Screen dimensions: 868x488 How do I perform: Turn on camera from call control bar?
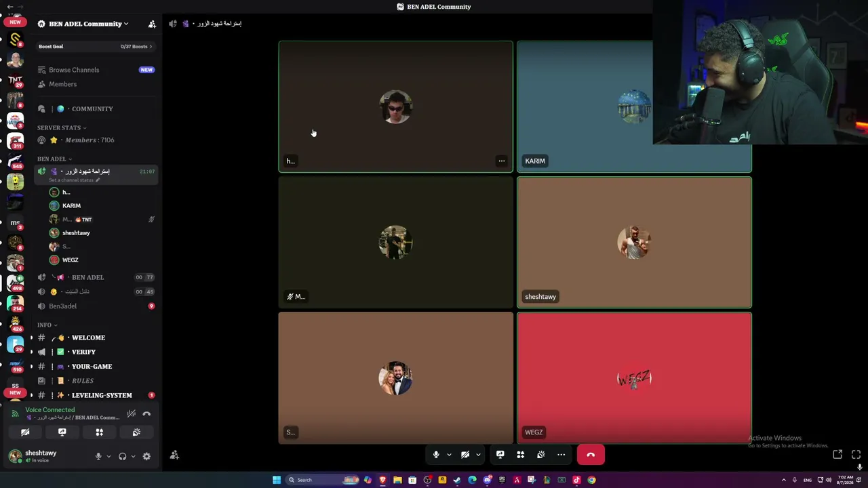click(465, 455)
